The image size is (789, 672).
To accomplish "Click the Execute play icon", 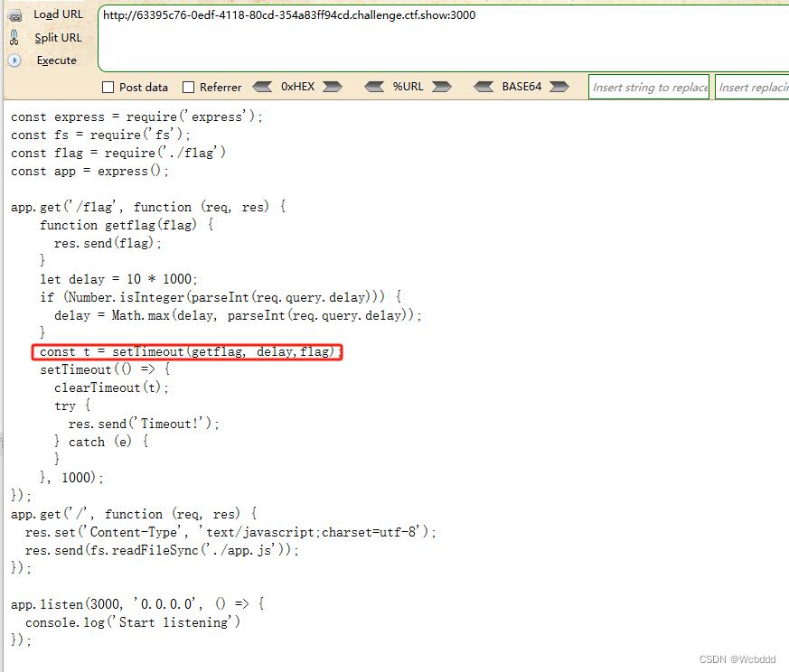I will point(14,61).
